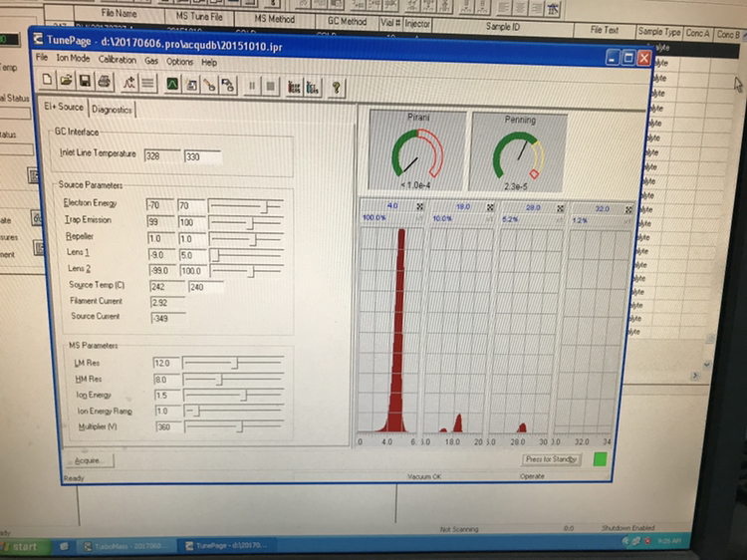This screenshot has width=747, height=560.
Task: Click the Ion Energy value field
Action: [x=167, y=396]
